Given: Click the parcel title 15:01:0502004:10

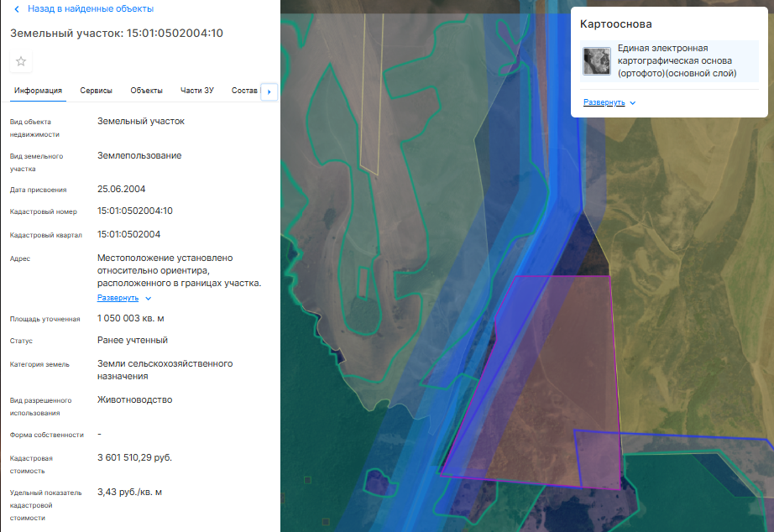Looking at the screenshot, I should coord(117,33).
